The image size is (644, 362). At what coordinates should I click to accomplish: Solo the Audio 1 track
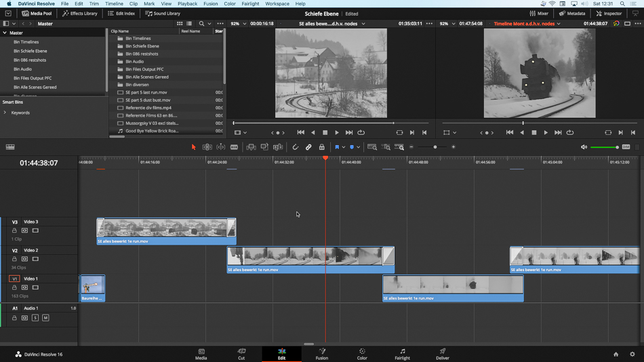pyautogui.click(x=35, y=317)
